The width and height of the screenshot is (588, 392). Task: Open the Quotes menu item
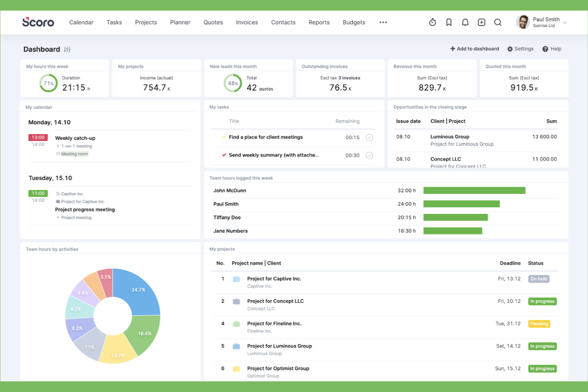click(x=213, y=22)
